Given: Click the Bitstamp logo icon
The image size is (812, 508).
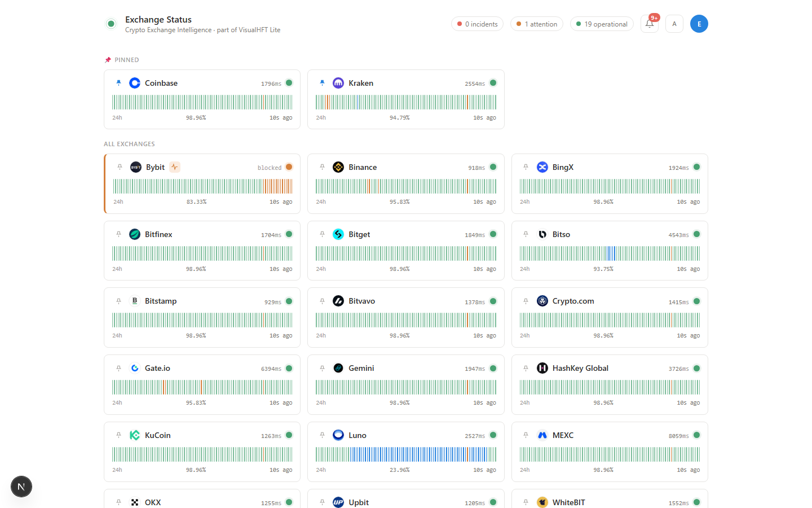Looking at the screenshot, I should click(135, 301).
